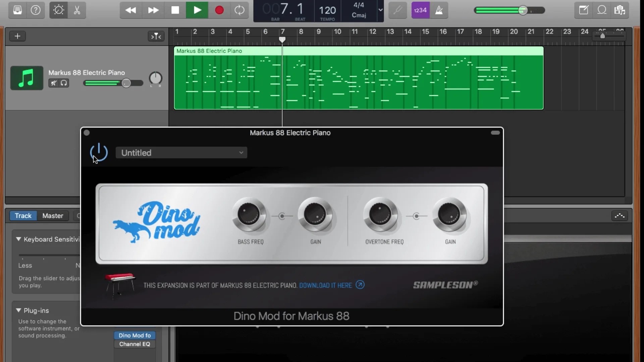Open the Sound Library icon
This screenshot has height=362, width=644.
[17, 10]
